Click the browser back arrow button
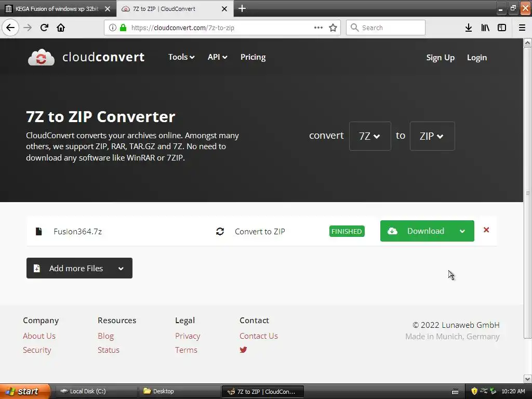This screenshot has width=532, height=399. point(10,28)
